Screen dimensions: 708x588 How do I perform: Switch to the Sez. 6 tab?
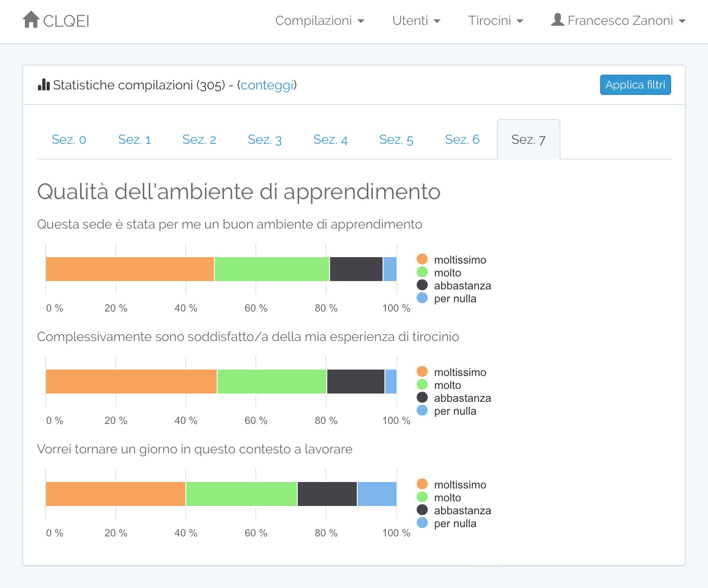pos(462,139)
